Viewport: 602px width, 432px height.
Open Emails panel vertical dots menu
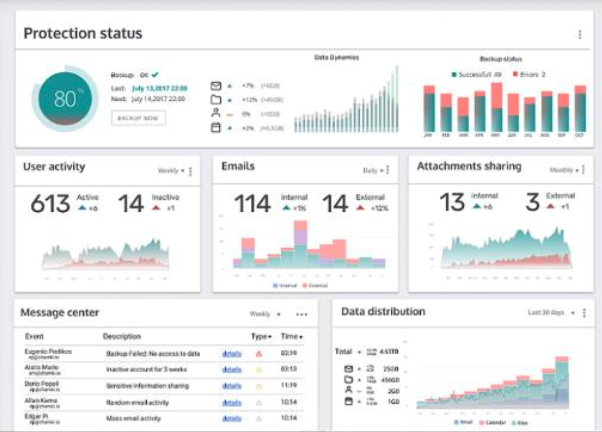pos(388,170)
